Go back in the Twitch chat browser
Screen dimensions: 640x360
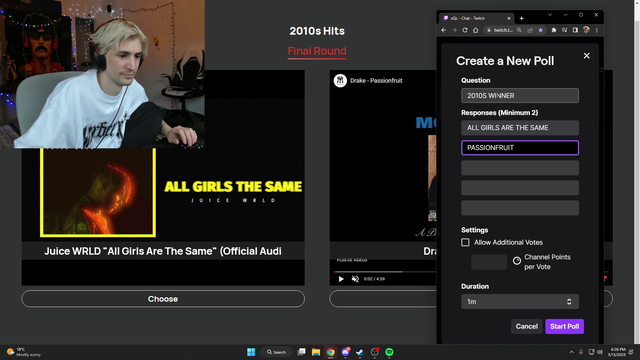(x=444, y=30)
